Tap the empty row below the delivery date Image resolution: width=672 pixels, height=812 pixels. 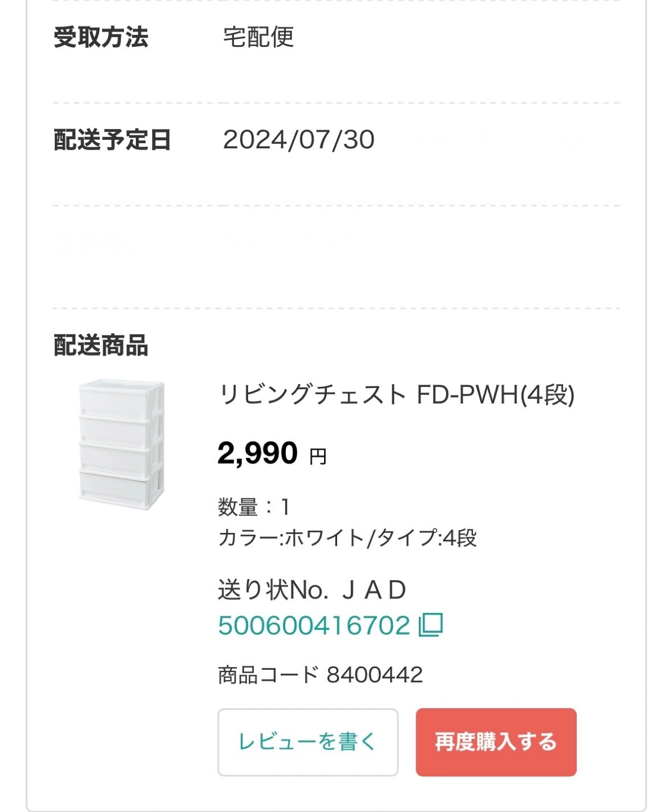click(336, 257)
